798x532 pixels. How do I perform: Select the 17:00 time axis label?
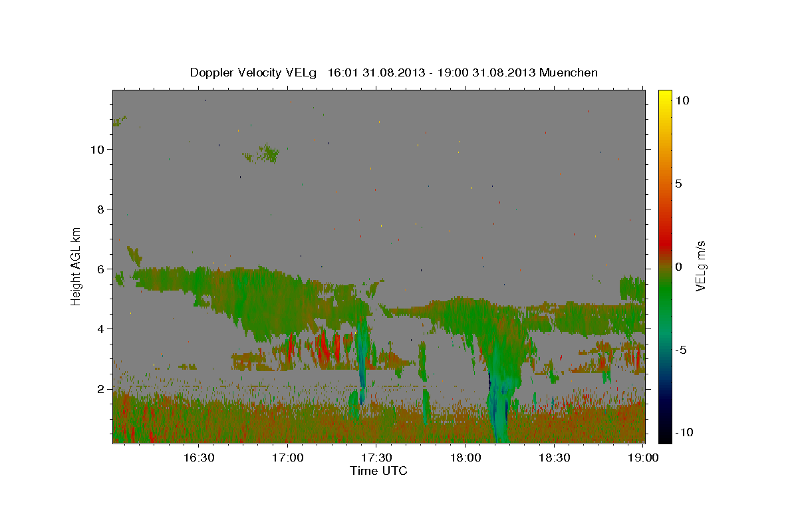tap(287, 458)
